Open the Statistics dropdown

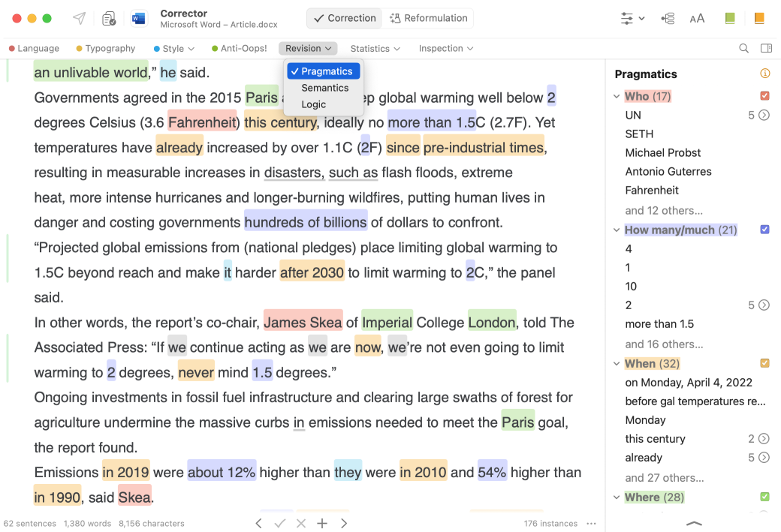[x=375, y=49]
